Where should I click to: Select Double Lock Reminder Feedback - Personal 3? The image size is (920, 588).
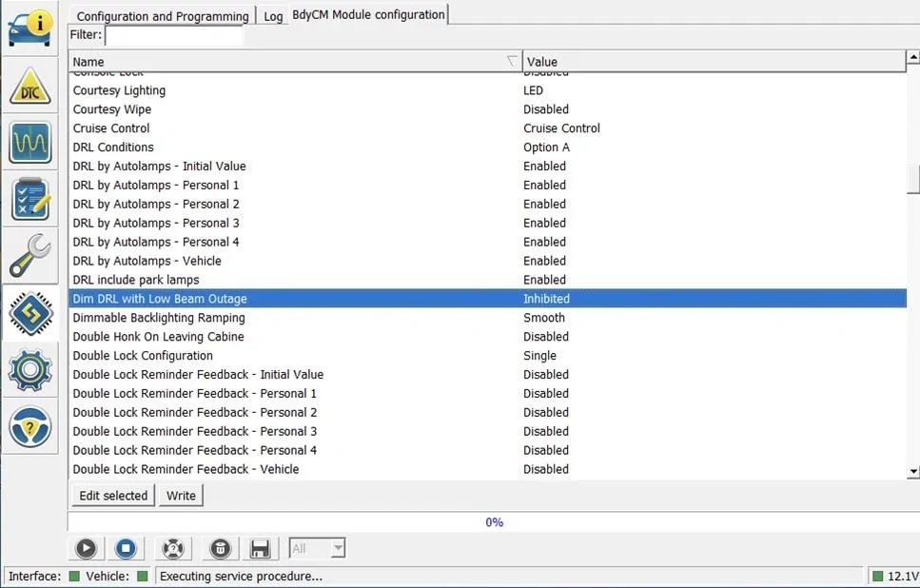[487, 431]
